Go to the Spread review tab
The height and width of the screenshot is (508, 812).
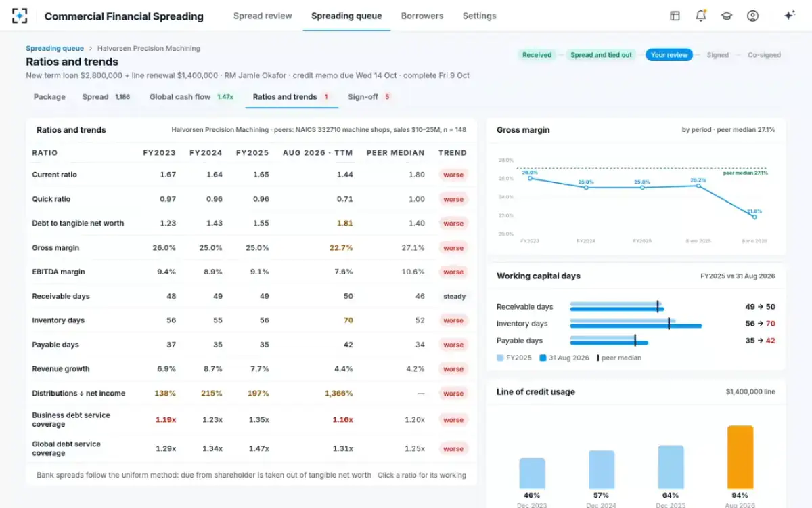[x=263, y=16]
